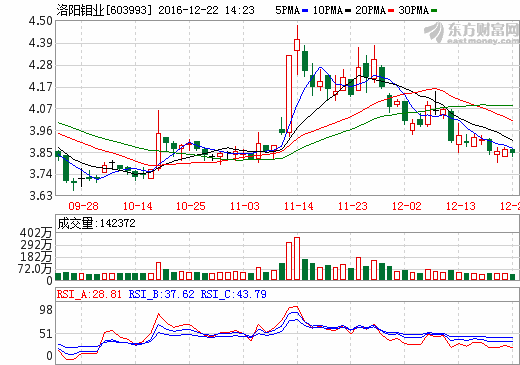This screenshot has width=520, height=365.
Task: Click the 20PMA red legend swatch
Action: pyautogui.click(x=391, y=11)
